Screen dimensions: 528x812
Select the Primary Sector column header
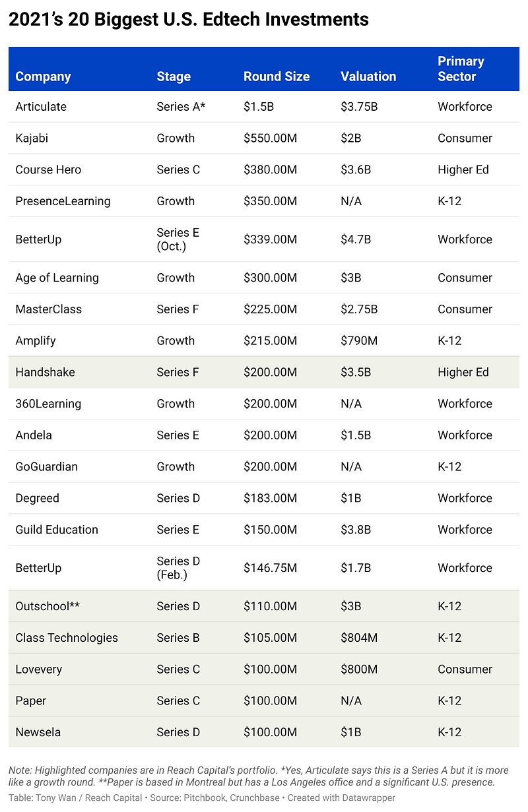pos(461,69)
